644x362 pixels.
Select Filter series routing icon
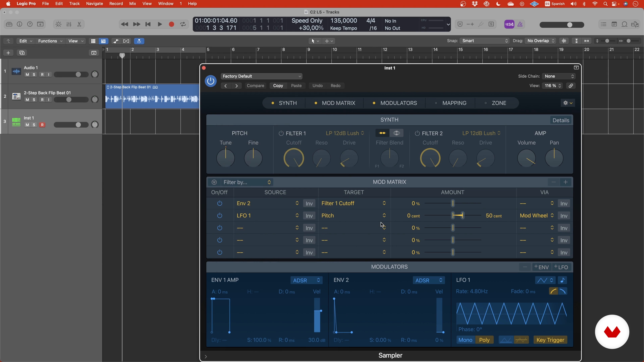382,133
